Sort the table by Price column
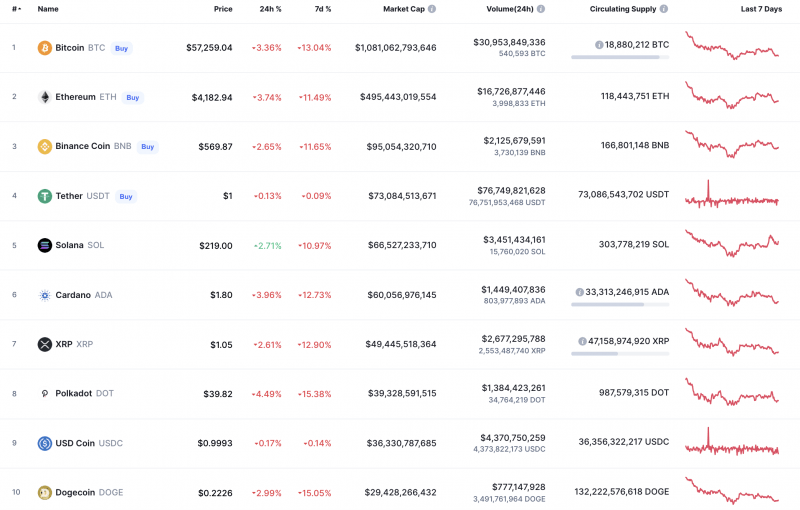The height and width of the screenshot is (510, 800). (x=222, y=9)
